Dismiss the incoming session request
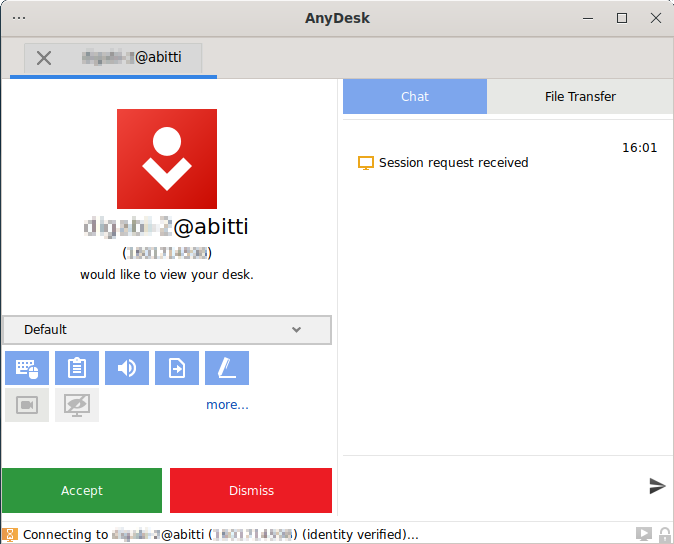 (x=251, y=490)
